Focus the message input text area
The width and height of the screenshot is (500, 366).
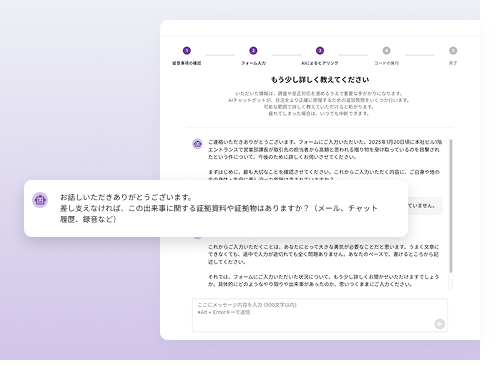[x=320, y=315]
